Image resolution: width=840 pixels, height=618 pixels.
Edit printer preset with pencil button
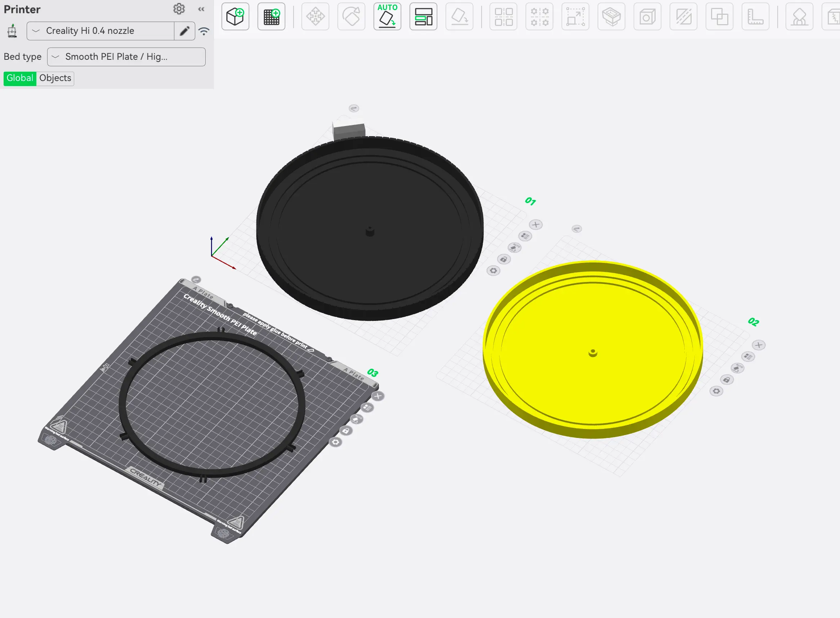click(x=184, y=31)
